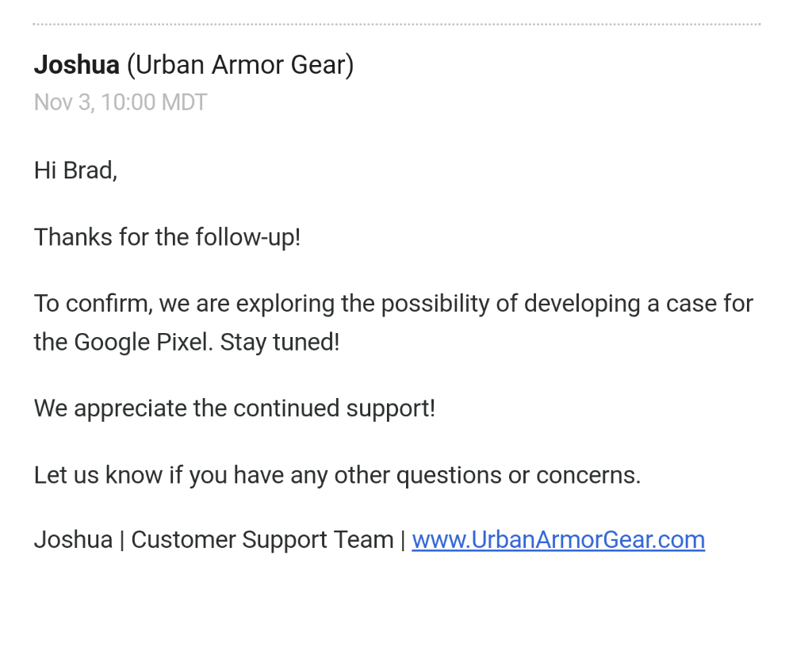
Task: Click the Thanks for the follow-up! line
Action: 167,237
